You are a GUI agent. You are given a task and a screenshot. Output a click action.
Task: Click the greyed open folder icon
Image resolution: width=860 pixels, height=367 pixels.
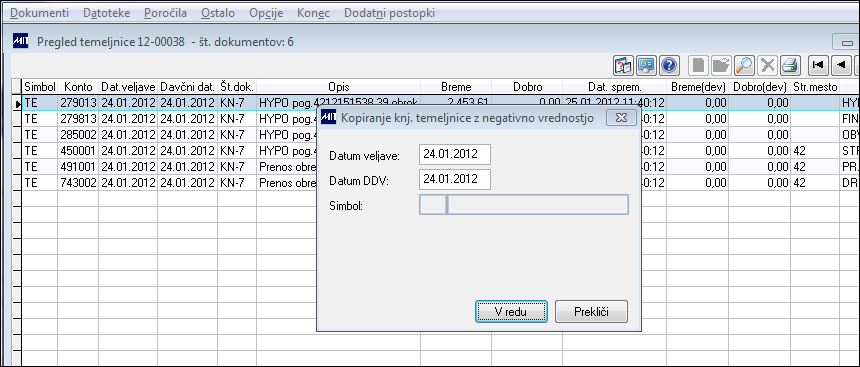tap(721, 66)
